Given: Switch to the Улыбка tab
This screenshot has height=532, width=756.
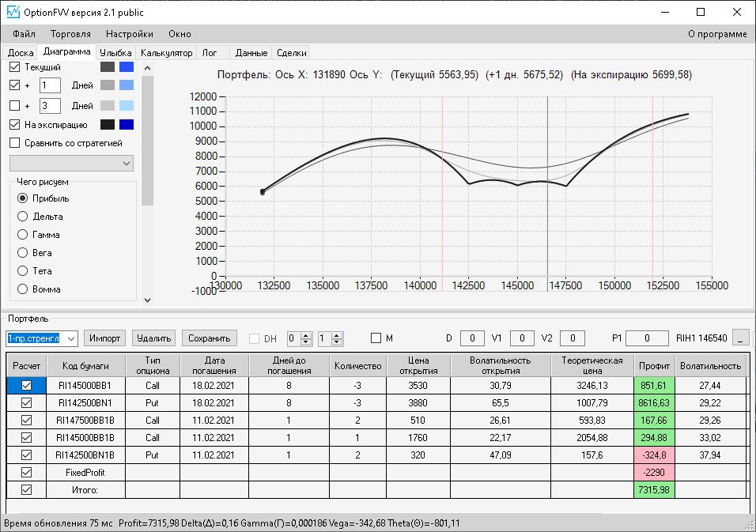Looking at the screenshot, I should pyautogui.click(x=115, y=52).
